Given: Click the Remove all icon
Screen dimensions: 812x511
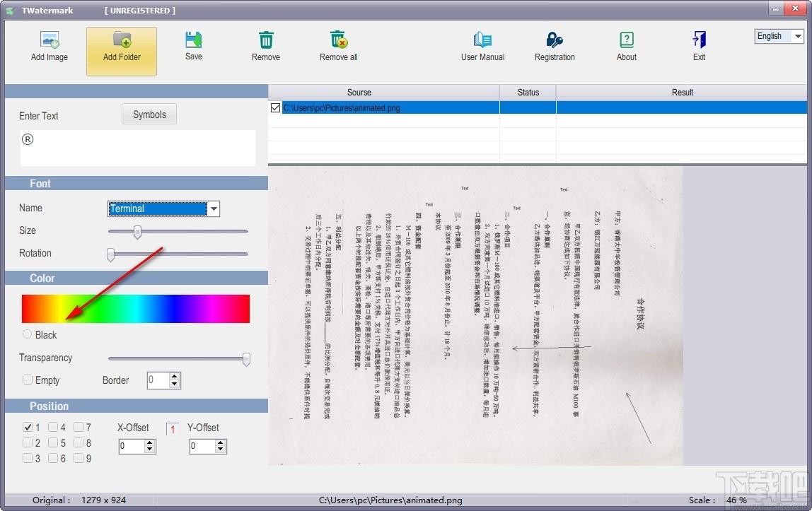Looking at the screenshot, I should pyautogui.click(x=339, y=40).
